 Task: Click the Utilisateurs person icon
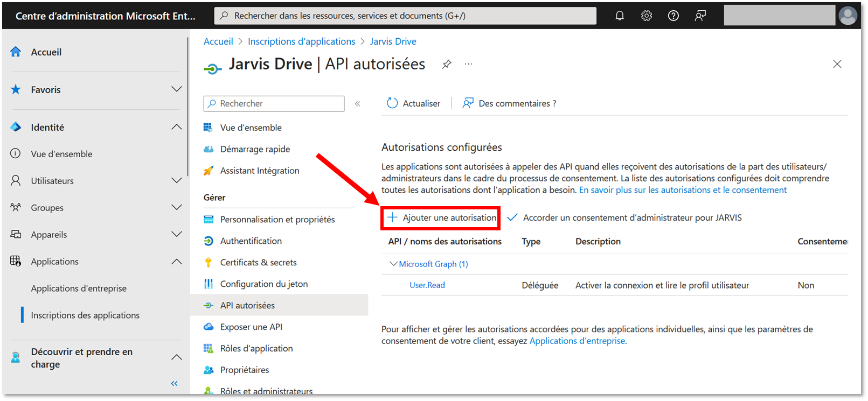click(x=16, y=180)
